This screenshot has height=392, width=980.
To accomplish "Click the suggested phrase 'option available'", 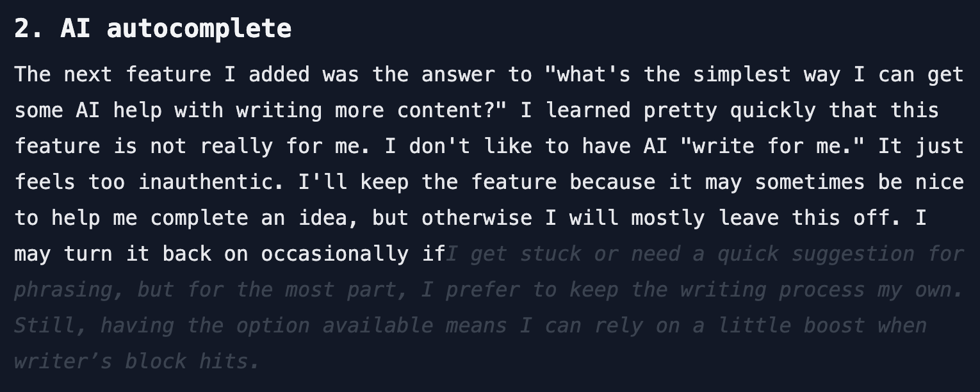I will [335, 325].
